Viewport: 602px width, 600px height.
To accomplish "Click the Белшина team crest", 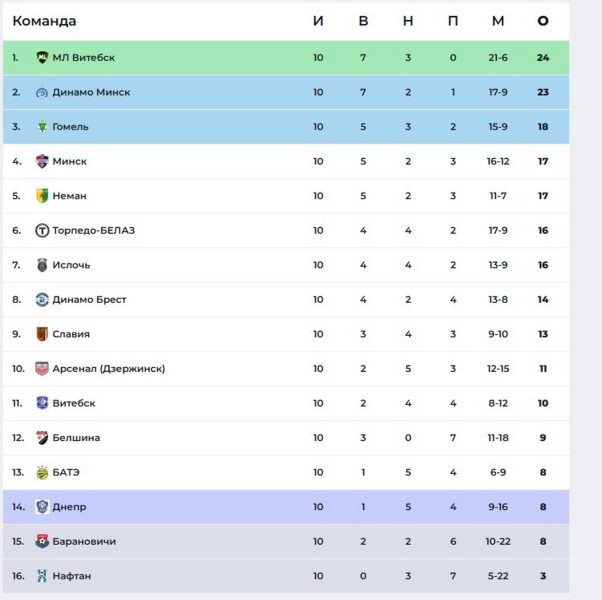I will [x=42, y=438].
